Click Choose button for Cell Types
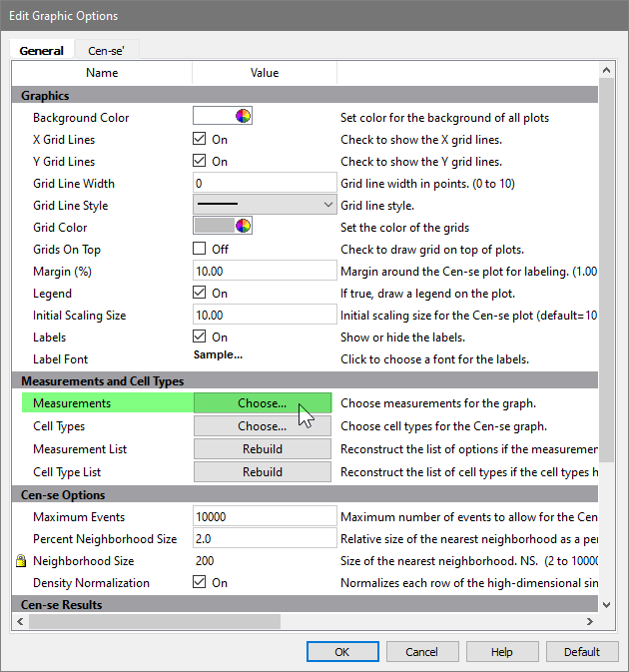This screenshot has width=629, height=672. 262,426
